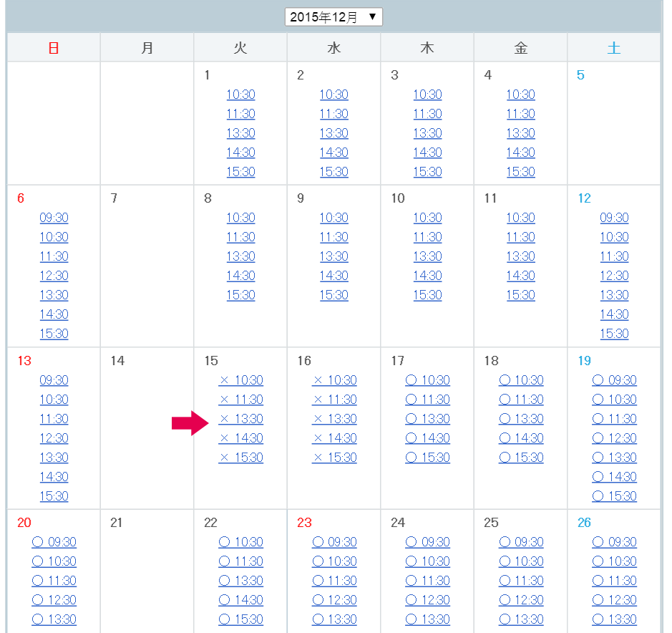Pick 11:30 on December 13

point(54,419)
